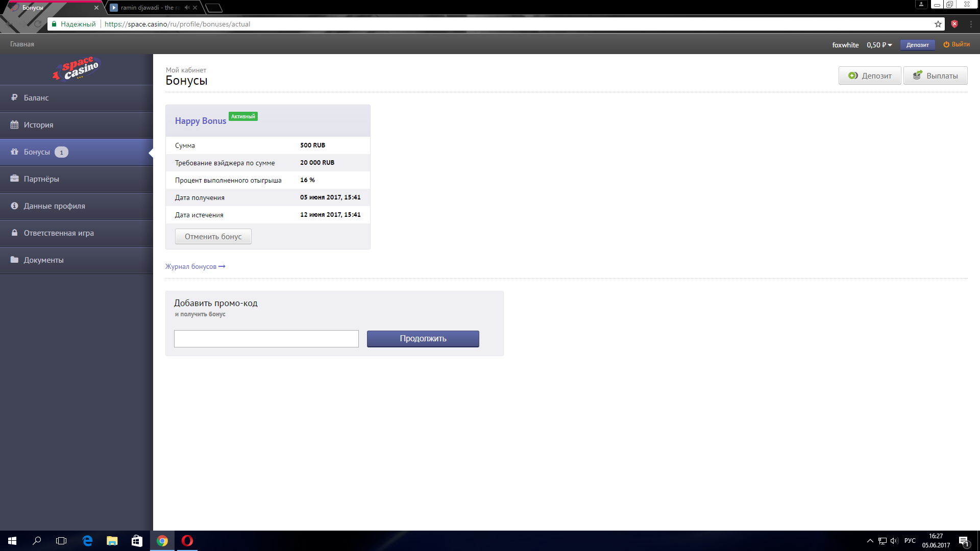980x551 pixels.
Task: Open the Opera browser from the taskbar
Action: point(187,541)
